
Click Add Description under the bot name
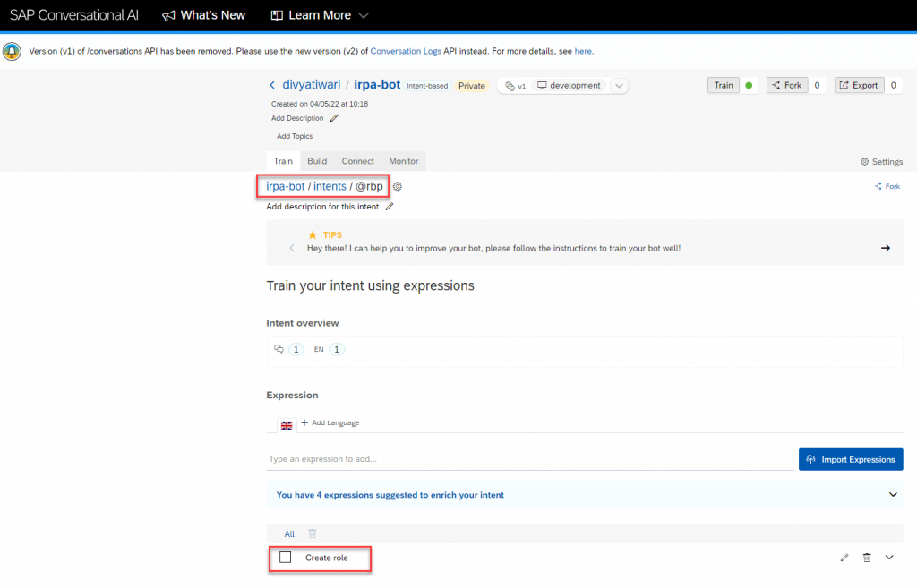pyautogui.click(x=297, y=118)
